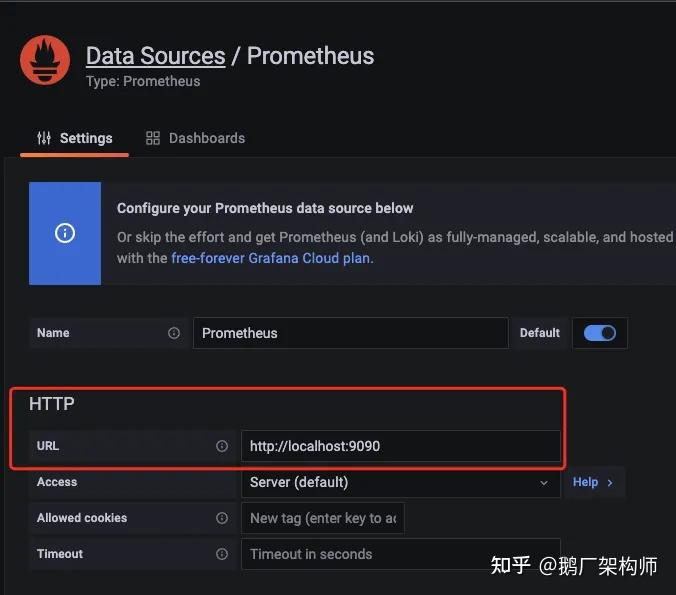Click the Access dropdown chevron arrow

pos(544,483)
